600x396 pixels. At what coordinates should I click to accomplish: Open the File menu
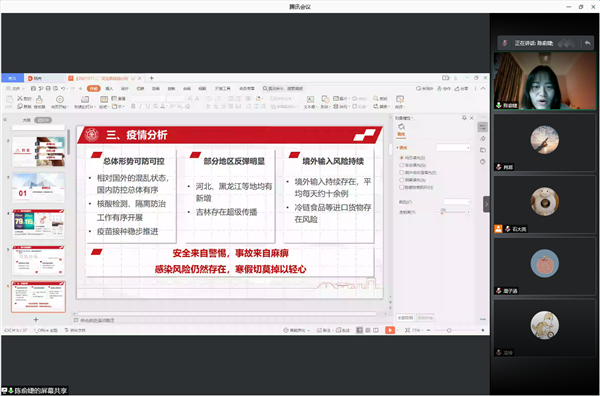click(x=16, y=88)
